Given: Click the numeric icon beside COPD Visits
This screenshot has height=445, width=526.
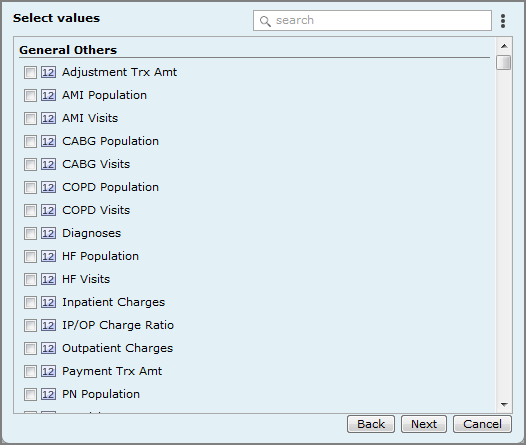Looking at the screenshot, I should coord(48,211).
